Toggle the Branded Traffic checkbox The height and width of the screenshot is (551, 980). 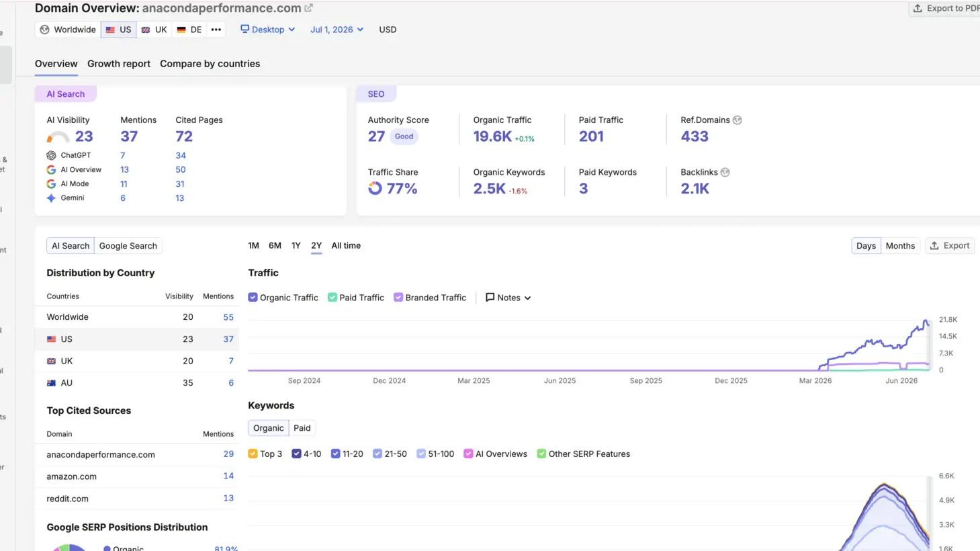[398, 298]
